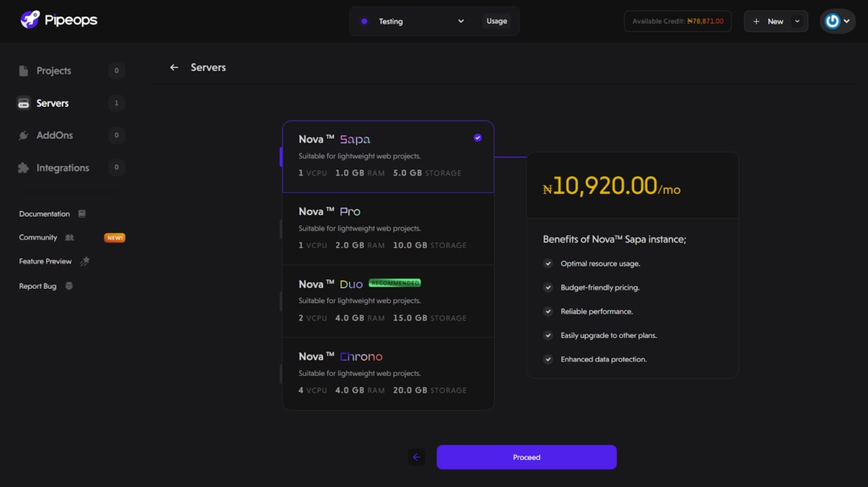Viewport: 868px width, 487px height.
Task: Click the Projects folder icon in sidebar
Action: pyautogui.click(x=24, y=71)
